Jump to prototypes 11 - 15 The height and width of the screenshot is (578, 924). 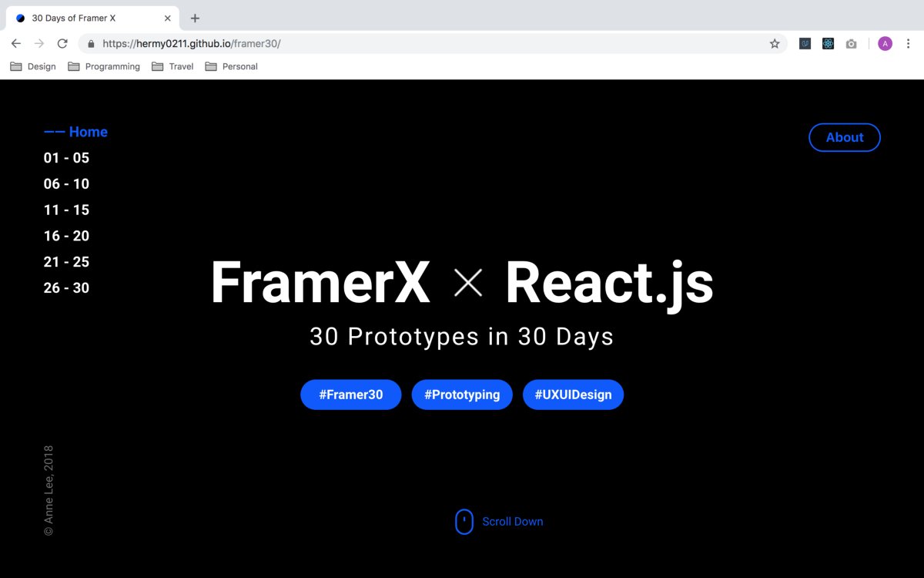pos(66,210)
